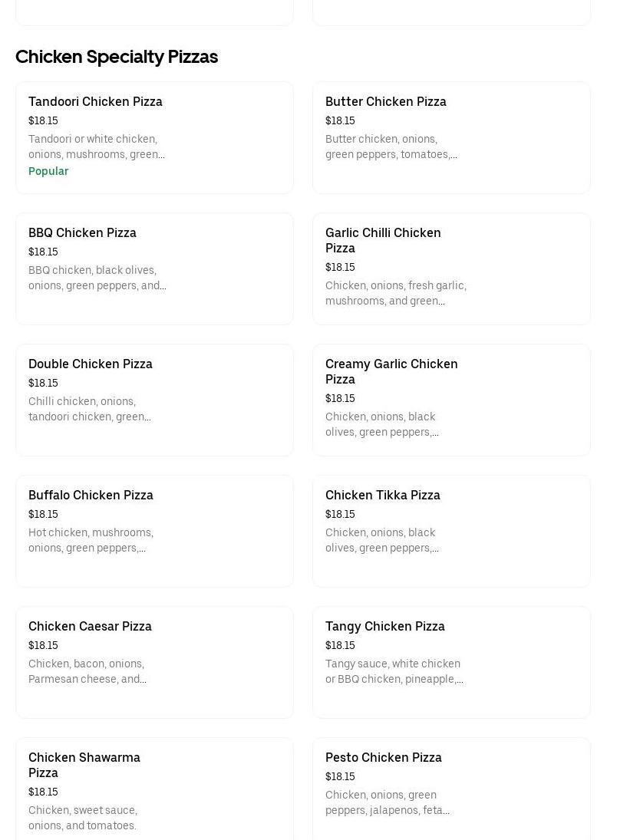Click the Tangy sauce, white chicken description
617x840 pixels.
pyautogui.click(x=394, y=671)
